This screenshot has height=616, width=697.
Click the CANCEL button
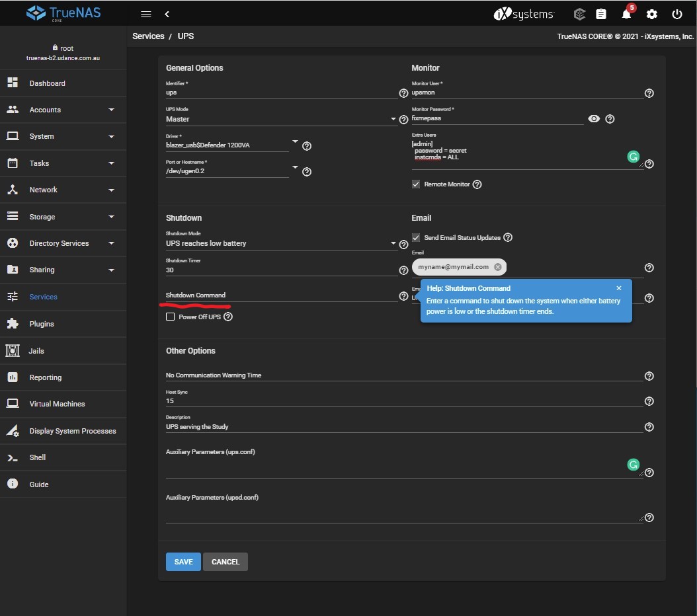click(225, 562)
